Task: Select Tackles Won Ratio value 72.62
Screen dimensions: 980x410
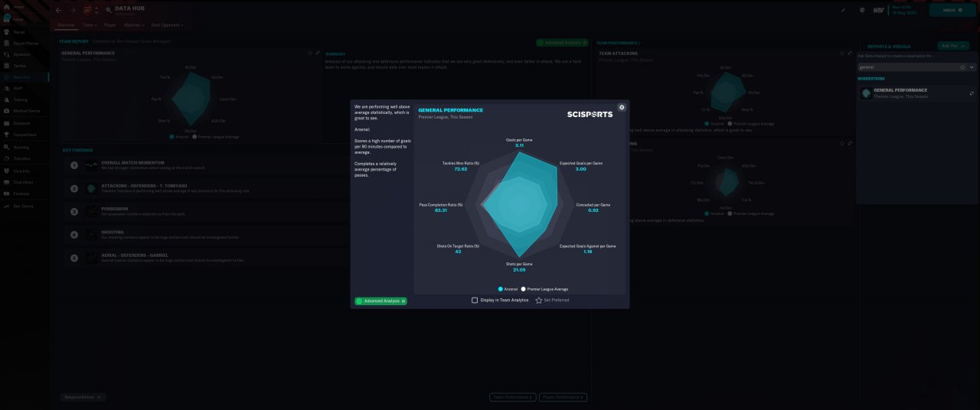Action: 460,169
